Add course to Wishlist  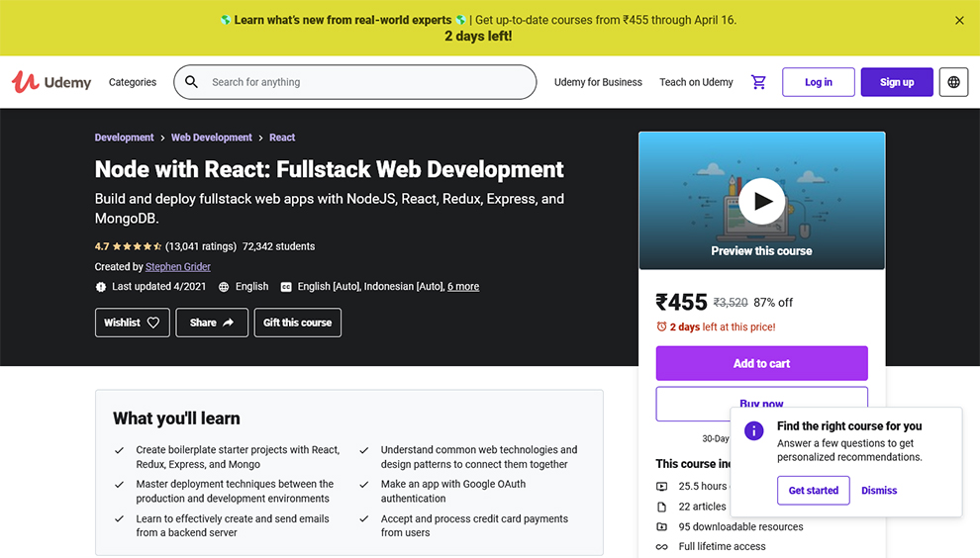click(132, 323)
